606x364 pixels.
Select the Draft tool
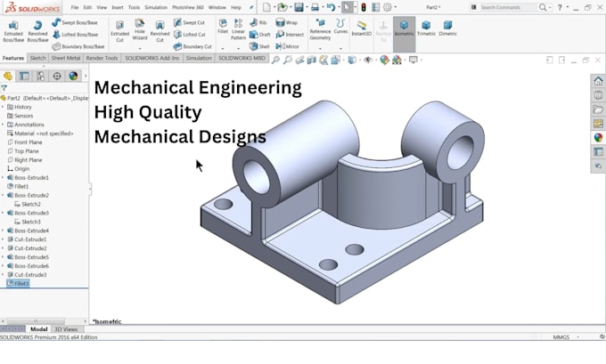click(x=259, y=35)
